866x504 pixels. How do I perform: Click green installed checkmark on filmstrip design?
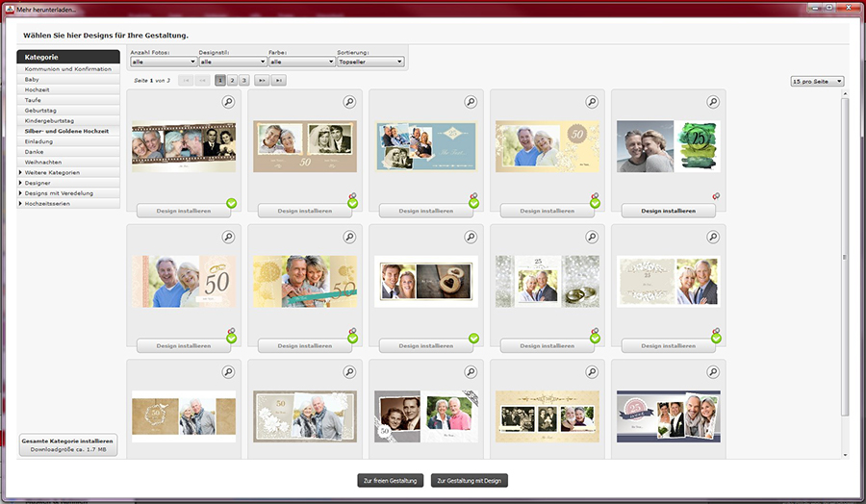click(x=231, y=204)
